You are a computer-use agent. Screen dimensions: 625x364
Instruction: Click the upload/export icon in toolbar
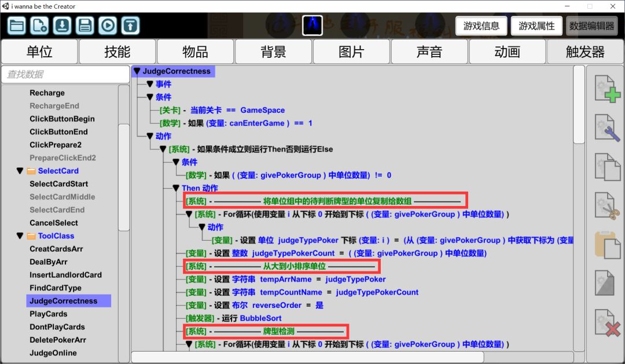click(131, 25)
